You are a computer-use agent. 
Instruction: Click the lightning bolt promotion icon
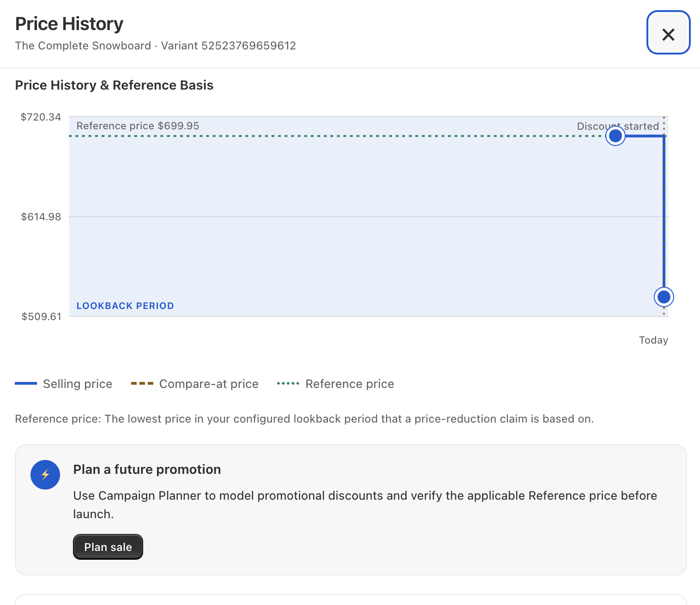click(x=45, y=475)
